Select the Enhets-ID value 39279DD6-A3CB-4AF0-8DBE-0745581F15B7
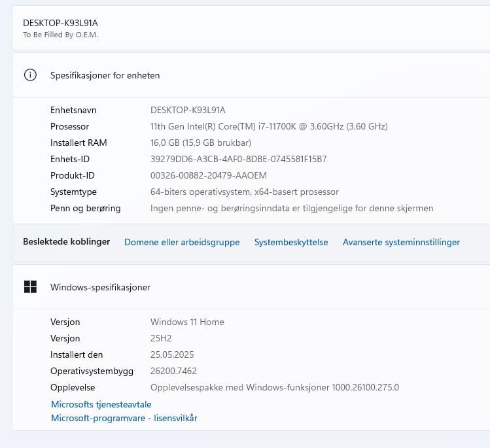This screenshot has height=448, width=490. [238, 159]
